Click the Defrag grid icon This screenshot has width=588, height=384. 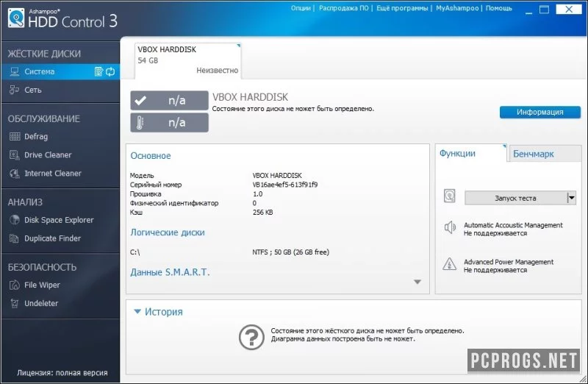pos(15,136)
